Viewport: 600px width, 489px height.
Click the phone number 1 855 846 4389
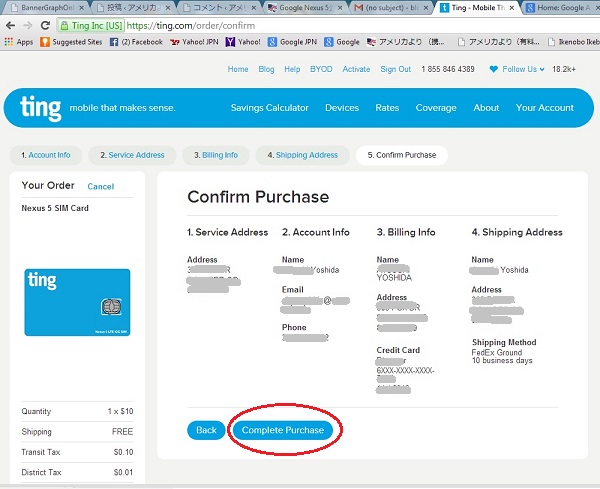click(448, 69)
